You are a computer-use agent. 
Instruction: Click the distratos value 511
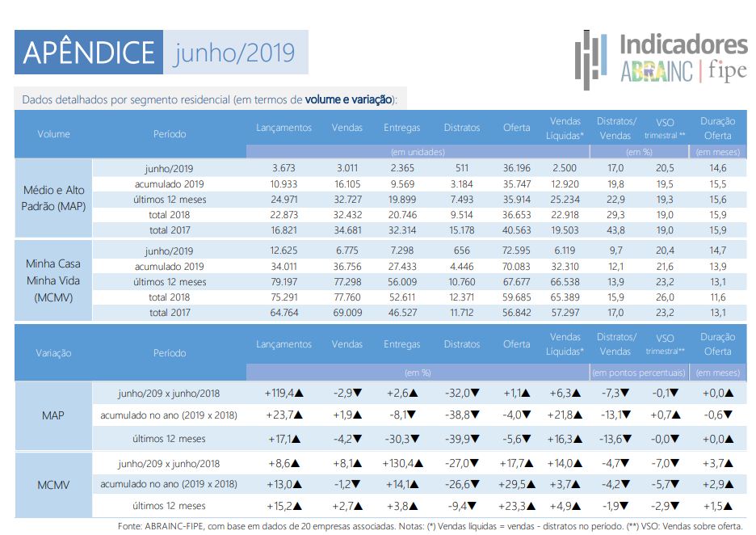tap(461, 168)
